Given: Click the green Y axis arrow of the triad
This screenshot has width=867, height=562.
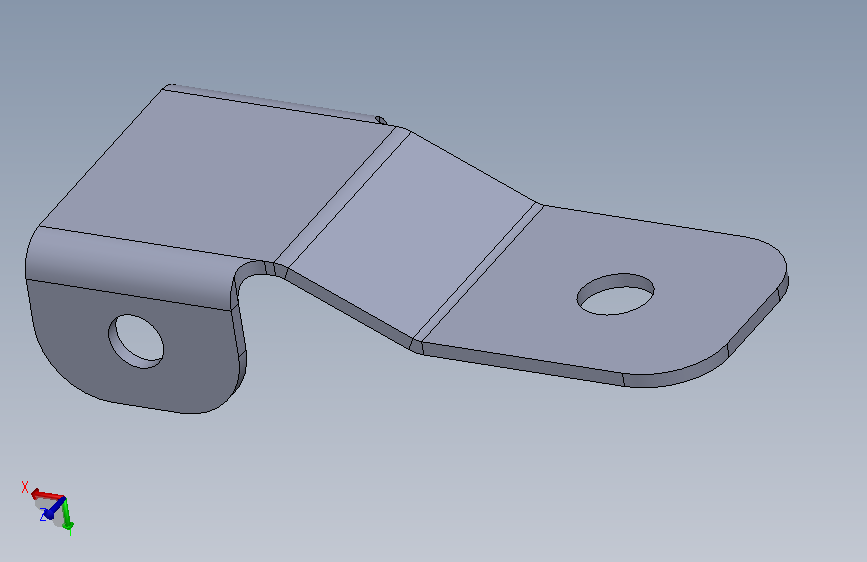Looking at the screenshot, I should (x=67, y=514).
